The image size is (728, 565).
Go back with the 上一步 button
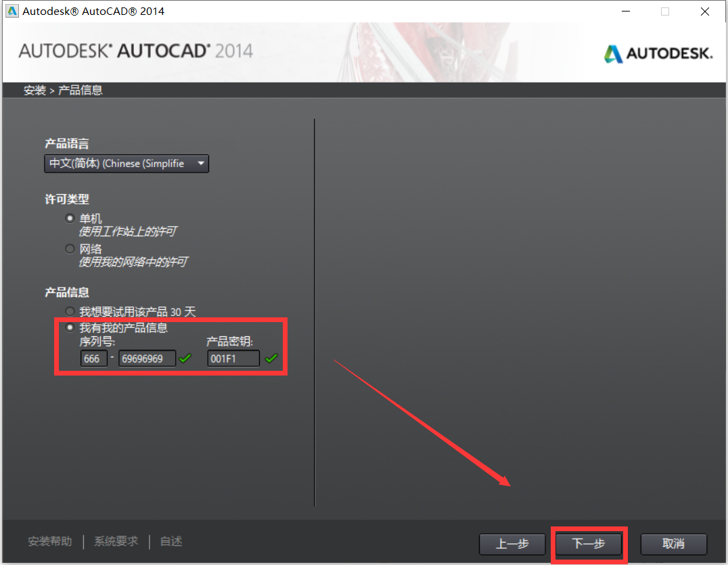[512, 543]
